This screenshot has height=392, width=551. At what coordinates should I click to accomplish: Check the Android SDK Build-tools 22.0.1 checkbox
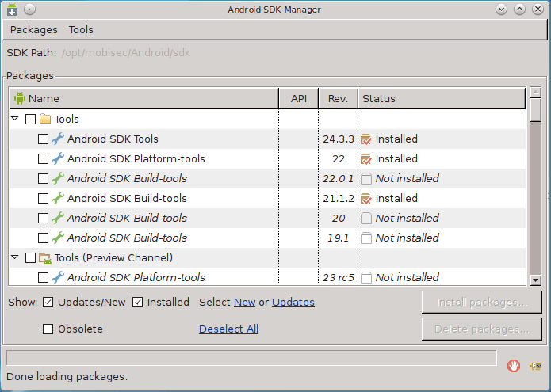pos(44,179)
